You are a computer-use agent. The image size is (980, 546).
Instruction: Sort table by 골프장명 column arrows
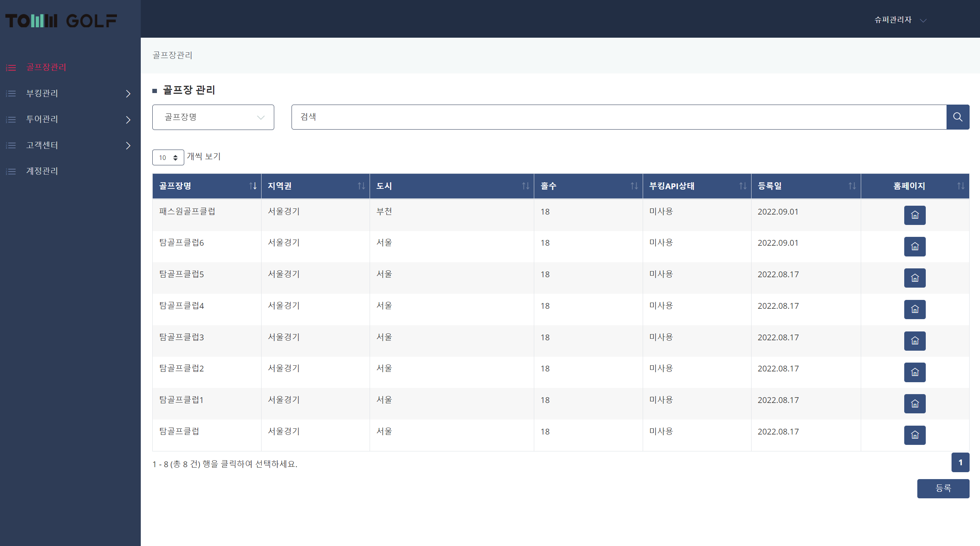point(253,186)
